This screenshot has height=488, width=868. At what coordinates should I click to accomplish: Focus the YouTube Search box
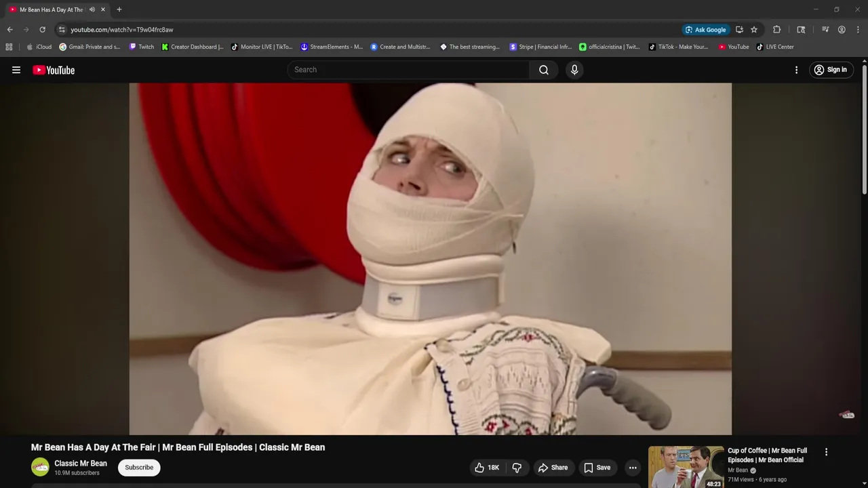click(409, 70)
